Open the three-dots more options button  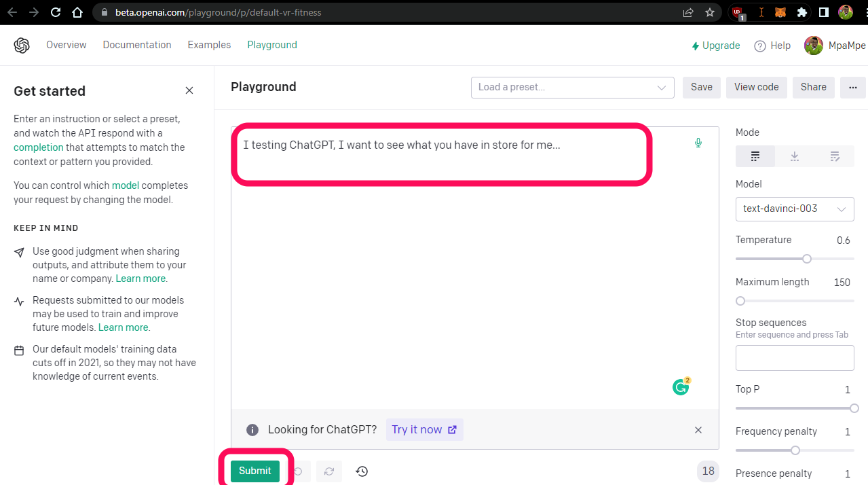(x=853, y=87)
